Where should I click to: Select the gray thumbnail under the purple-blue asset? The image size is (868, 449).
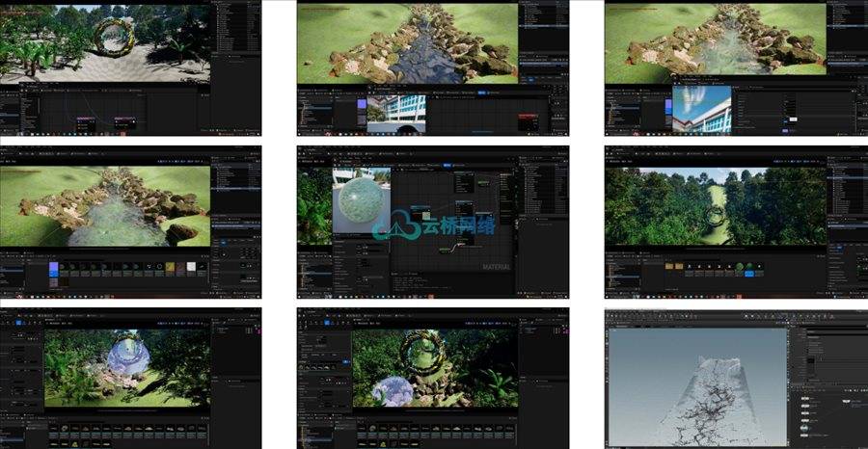point(54,282)
